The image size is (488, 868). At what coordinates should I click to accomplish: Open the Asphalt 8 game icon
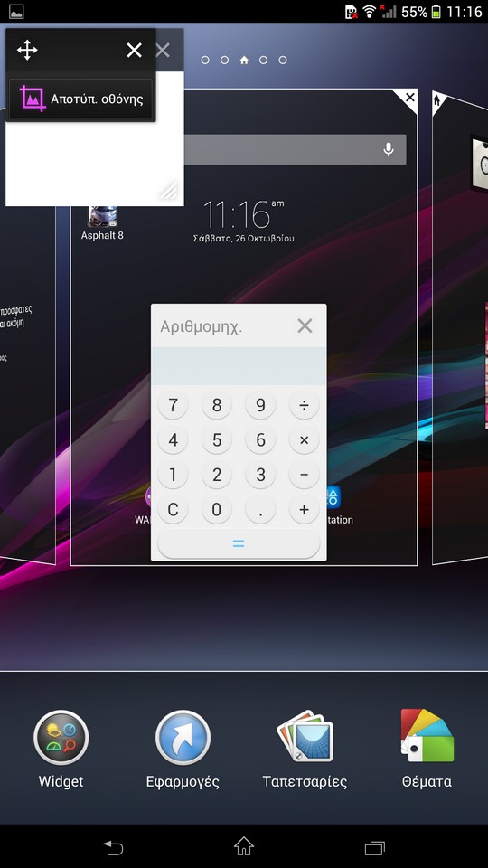(102, 217)
